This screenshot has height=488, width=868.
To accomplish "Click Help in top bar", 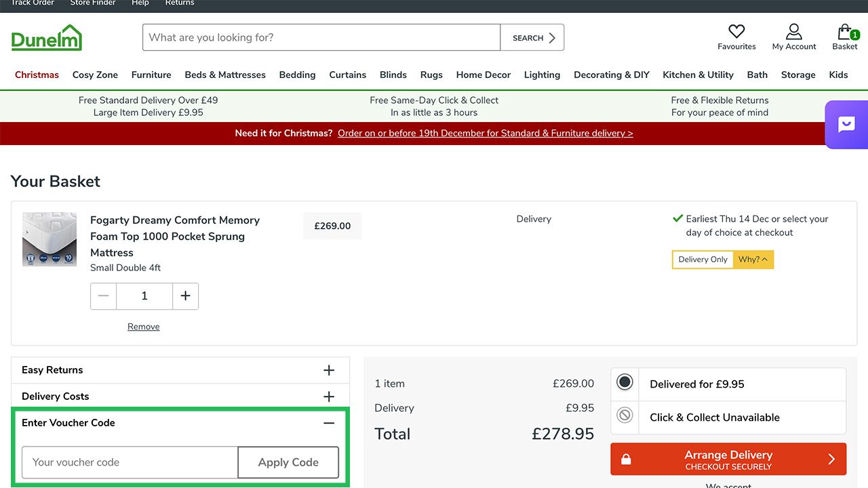I will [140, 3].
